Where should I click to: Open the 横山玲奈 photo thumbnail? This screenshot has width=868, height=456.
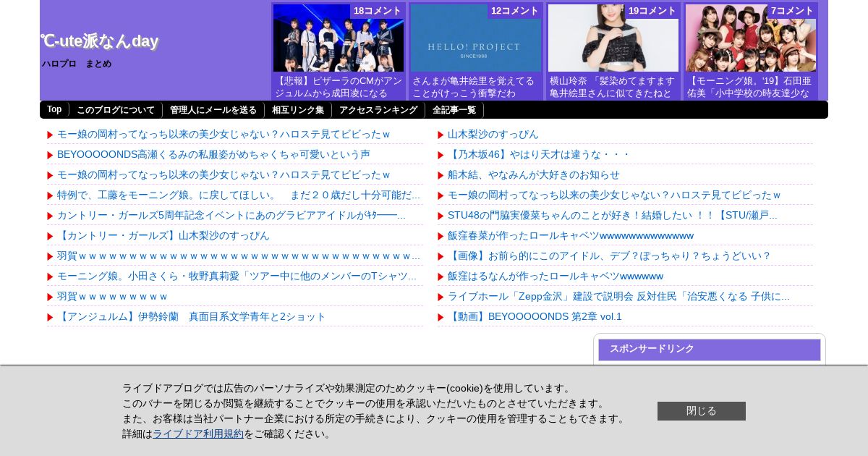point(613,38)
